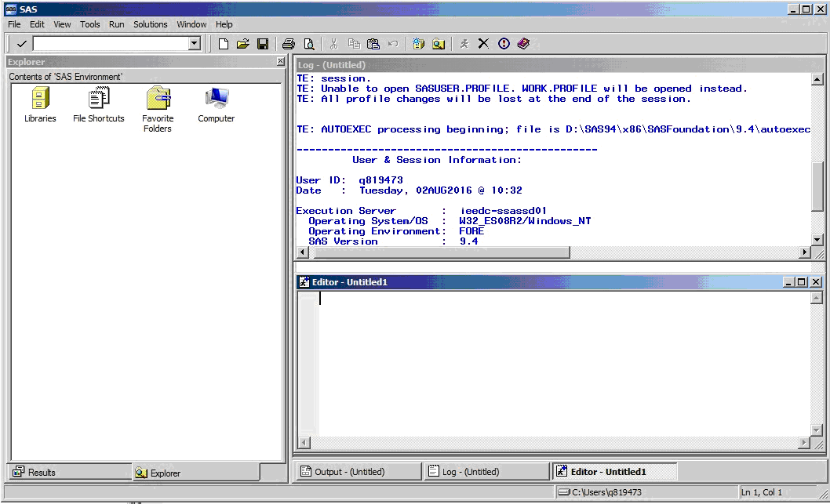Click the SAS Explorer toolbar icon
This screenshot has height=504, width=830.
pos(439,44)
